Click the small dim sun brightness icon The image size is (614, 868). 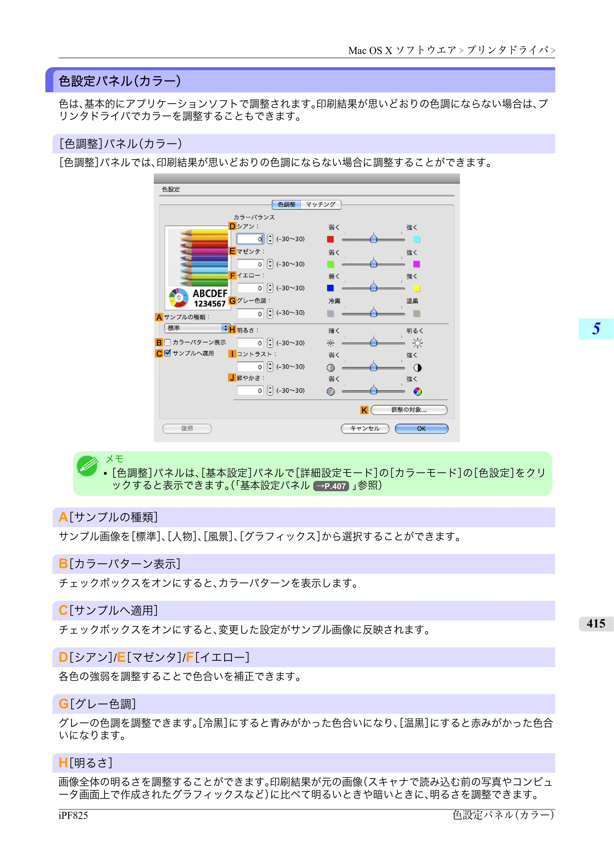tap(330, 343)
